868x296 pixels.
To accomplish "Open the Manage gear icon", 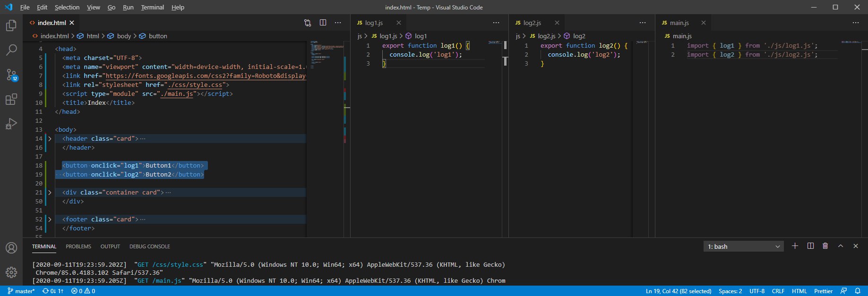I will point(11,272).
